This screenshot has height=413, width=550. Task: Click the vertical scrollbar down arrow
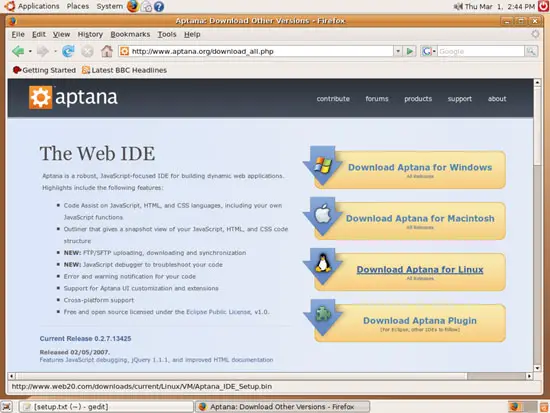click(537, 368)
